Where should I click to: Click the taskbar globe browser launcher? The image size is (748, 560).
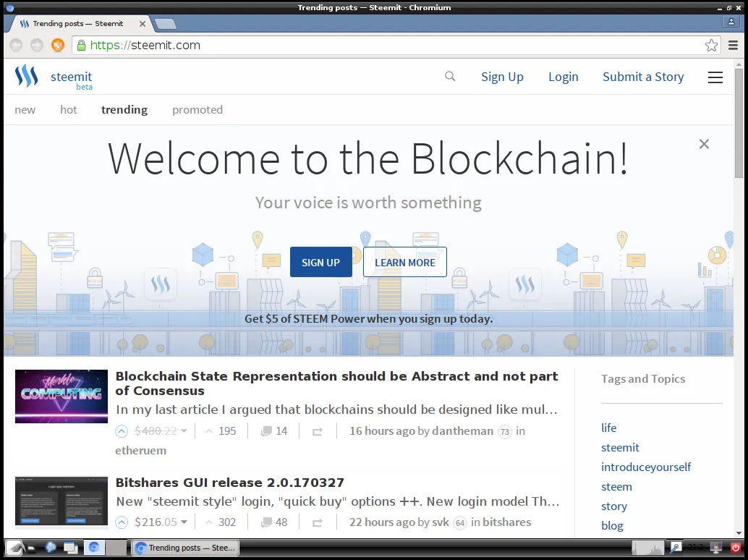[50, 548]
